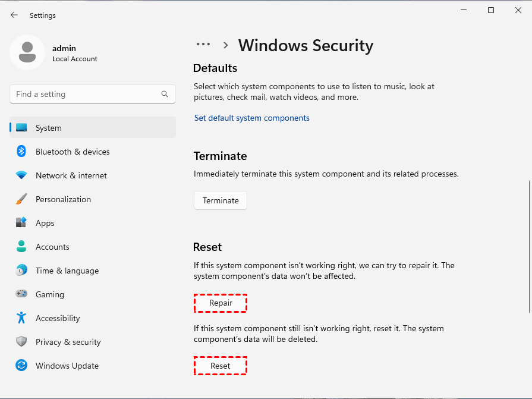This screenshot has height=399, width=532.
Task: Click the Repair button
Action: click(221, 303)
